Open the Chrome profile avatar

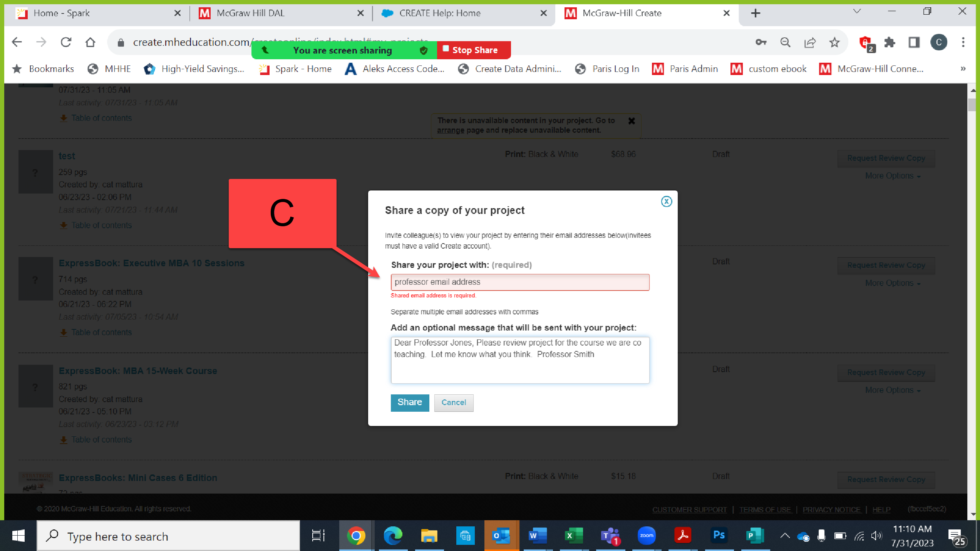point(938,42)
